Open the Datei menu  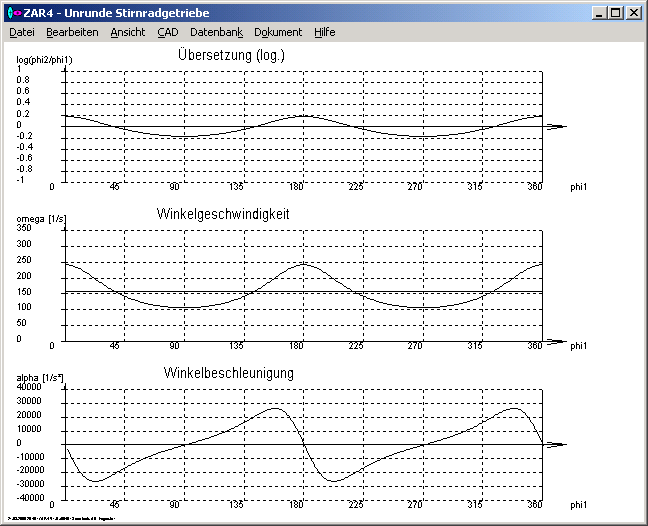coord(22,32)
